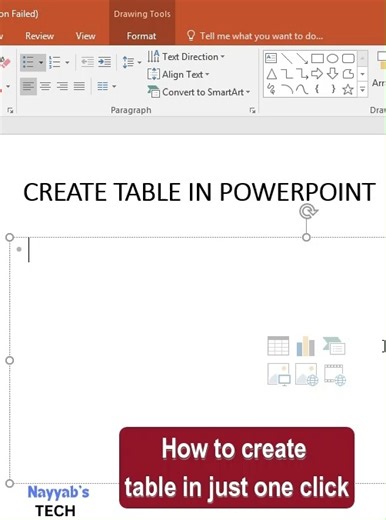Select the Arc shape
Image resolution: width=386 pixels, height=520 pixels.
tap(287, 89)
